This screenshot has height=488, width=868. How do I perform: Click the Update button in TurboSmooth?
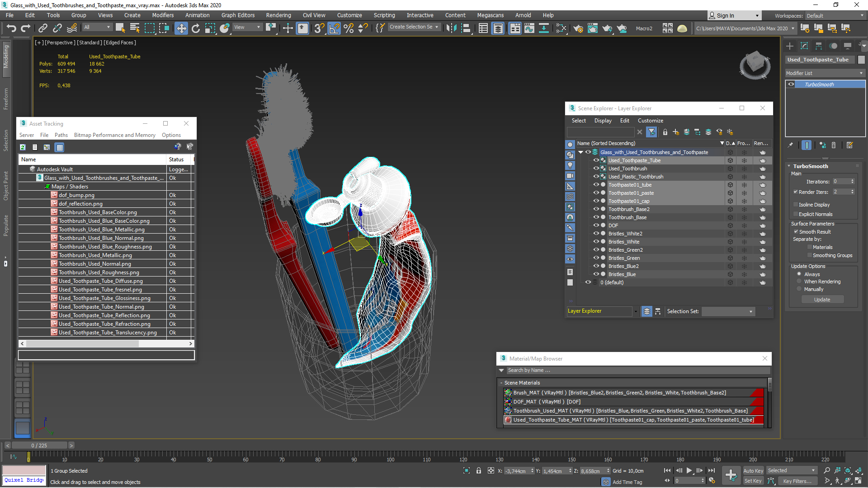point(822,300)
